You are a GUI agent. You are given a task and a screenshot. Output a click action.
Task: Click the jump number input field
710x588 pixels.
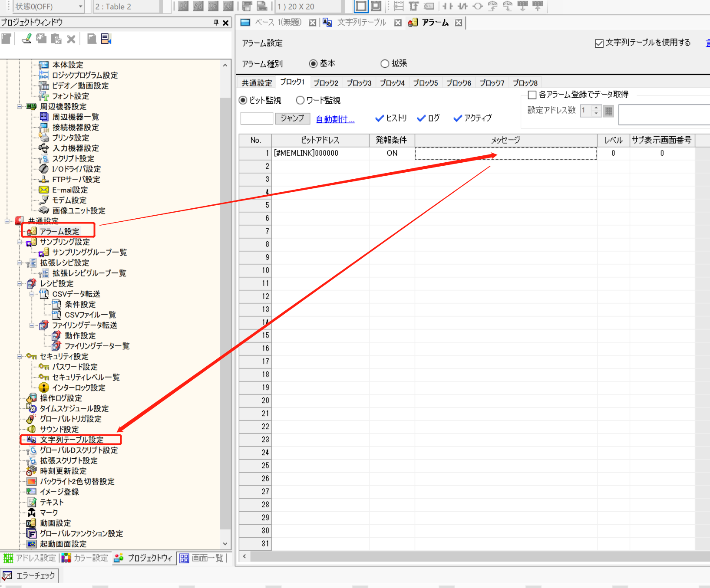point(257,118)
